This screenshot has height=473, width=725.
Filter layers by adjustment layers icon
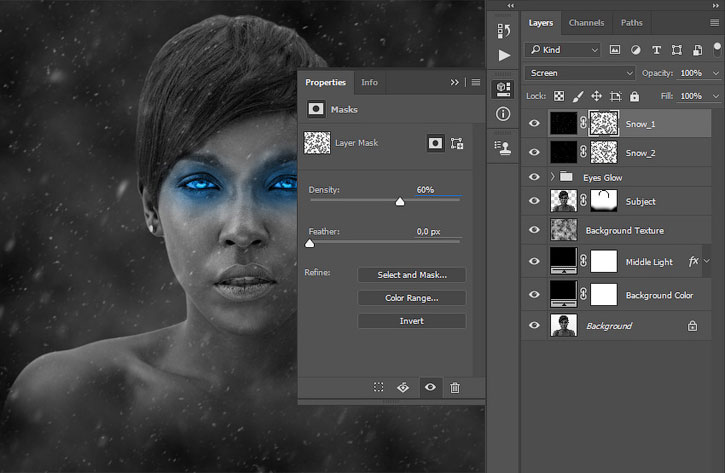[x=636, y=50]
